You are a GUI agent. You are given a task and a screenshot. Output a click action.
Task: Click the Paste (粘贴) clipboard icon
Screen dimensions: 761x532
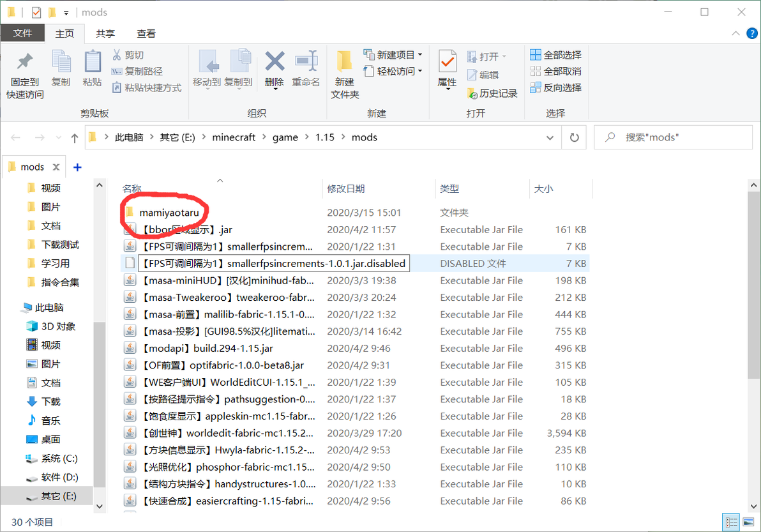(92, 62)
